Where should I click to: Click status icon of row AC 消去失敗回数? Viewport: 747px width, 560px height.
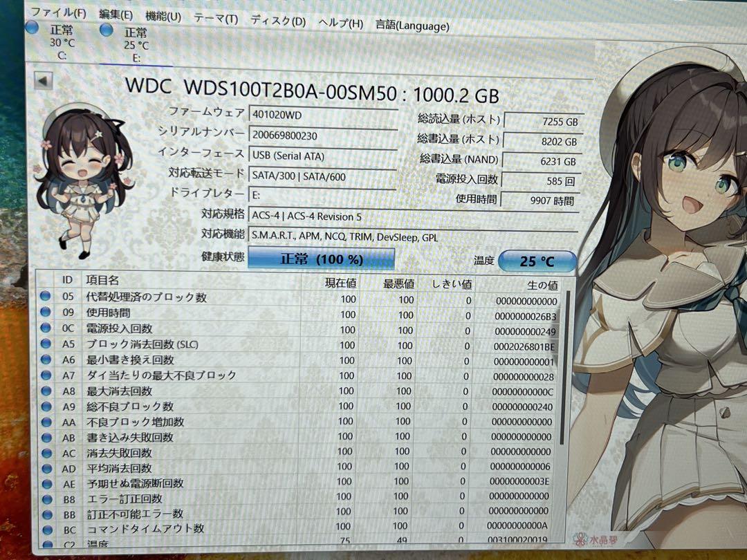pos(47,453)
